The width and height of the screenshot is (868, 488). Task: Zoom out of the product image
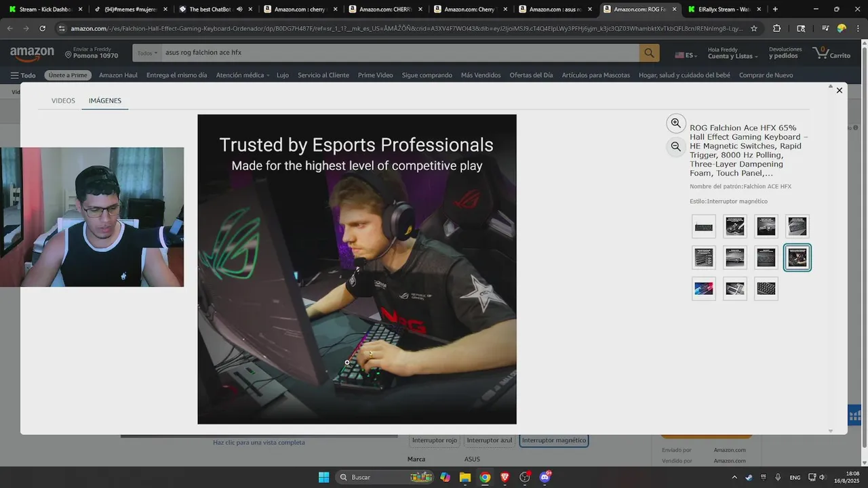675,146
